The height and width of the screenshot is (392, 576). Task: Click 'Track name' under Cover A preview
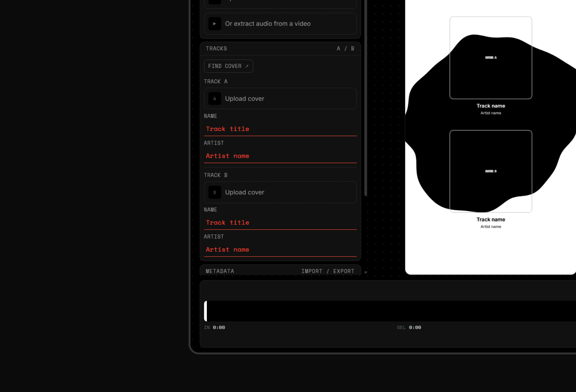point(491,106)
